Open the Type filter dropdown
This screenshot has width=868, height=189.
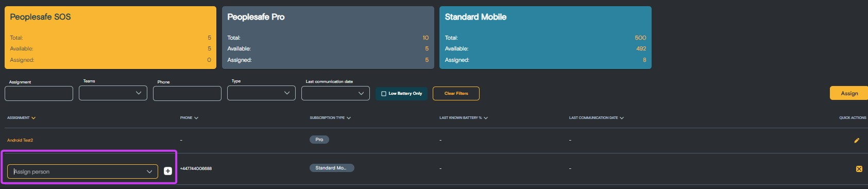(261, 93)
